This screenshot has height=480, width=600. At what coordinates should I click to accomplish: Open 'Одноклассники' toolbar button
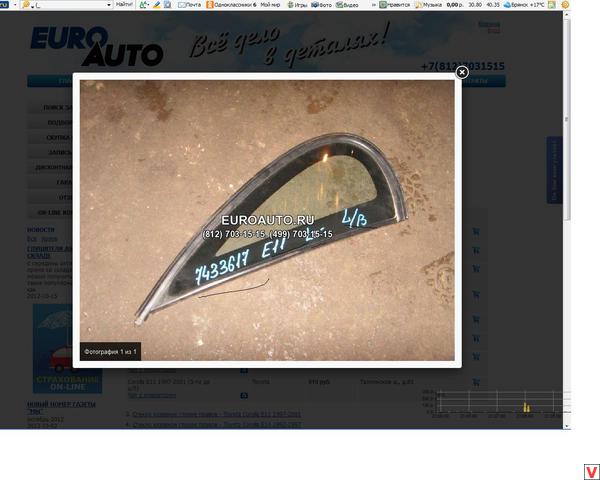pos(231,5)
